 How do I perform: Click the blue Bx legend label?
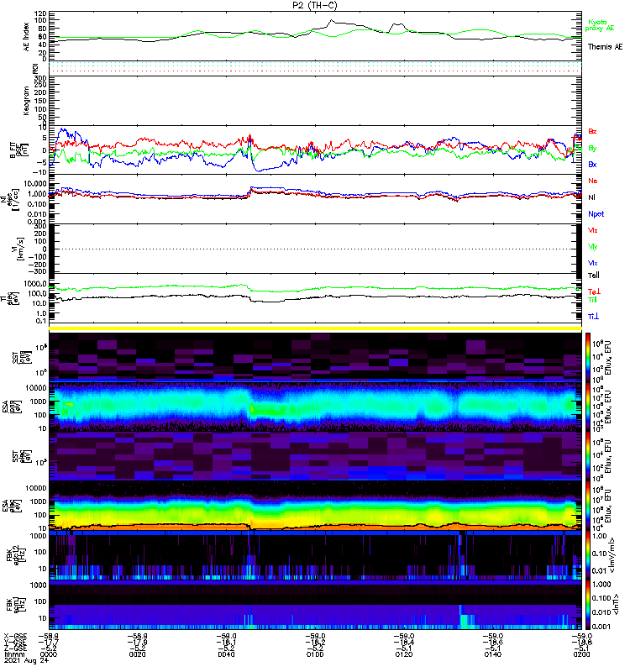click(x=592, y=164)
